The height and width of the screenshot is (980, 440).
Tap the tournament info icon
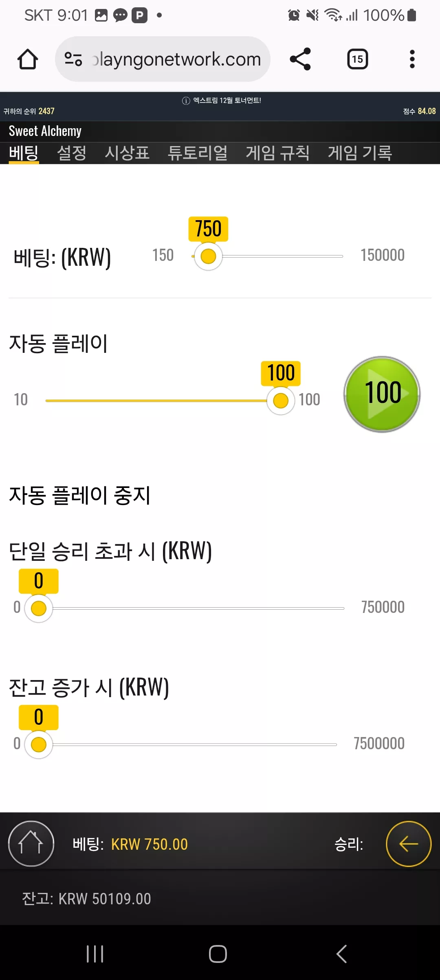(186, 101)
